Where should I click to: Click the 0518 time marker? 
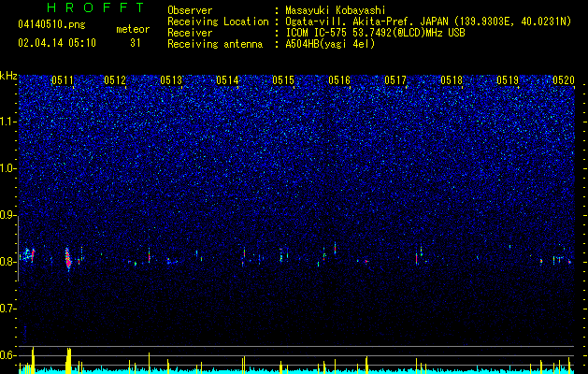452,80
